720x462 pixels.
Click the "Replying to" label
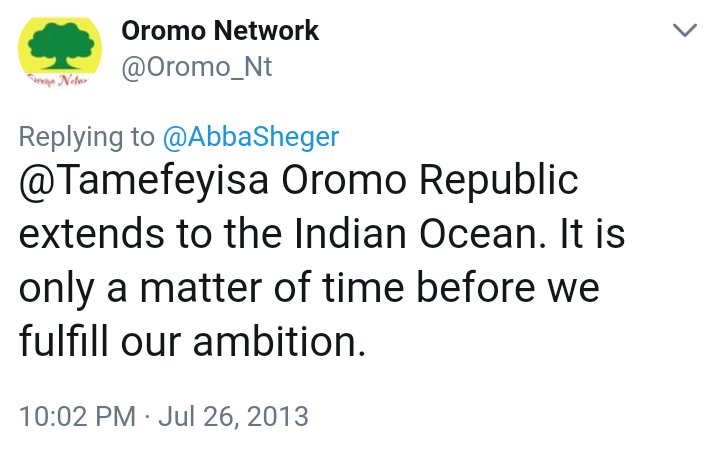tap(86, 137)
